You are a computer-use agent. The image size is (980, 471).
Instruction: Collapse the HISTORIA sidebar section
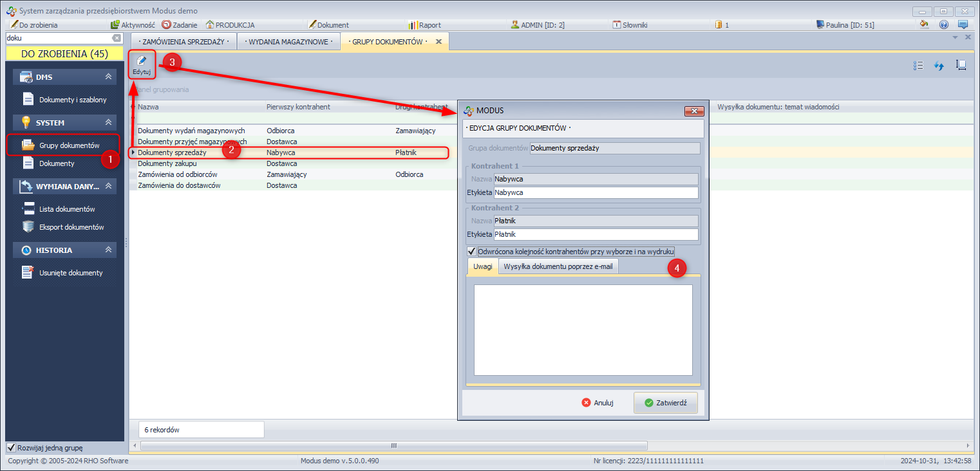[x=108, y=250]
